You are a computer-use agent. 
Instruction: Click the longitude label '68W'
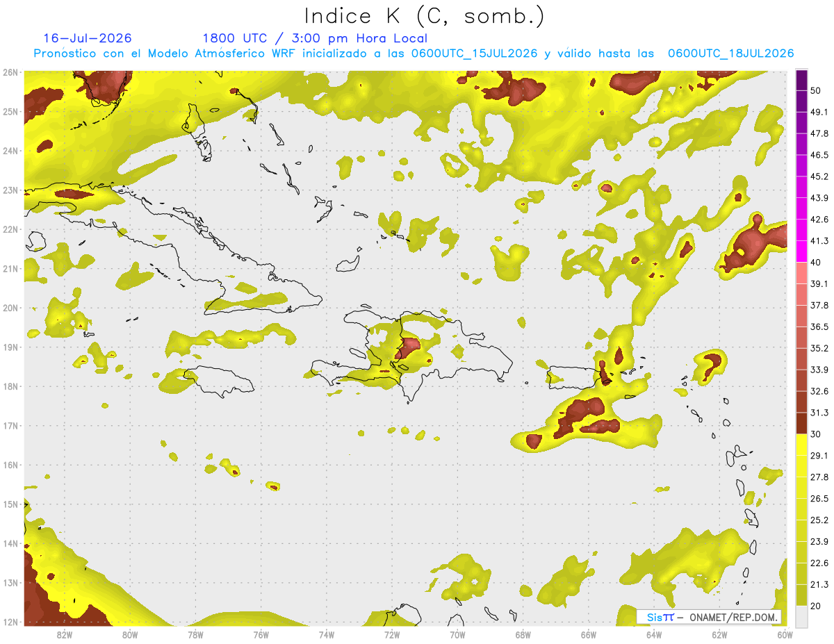[x=523, y=634]
